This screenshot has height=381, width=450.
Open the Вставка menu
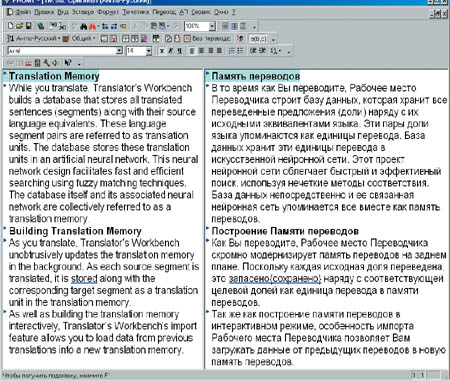click(x=83, y=12)
